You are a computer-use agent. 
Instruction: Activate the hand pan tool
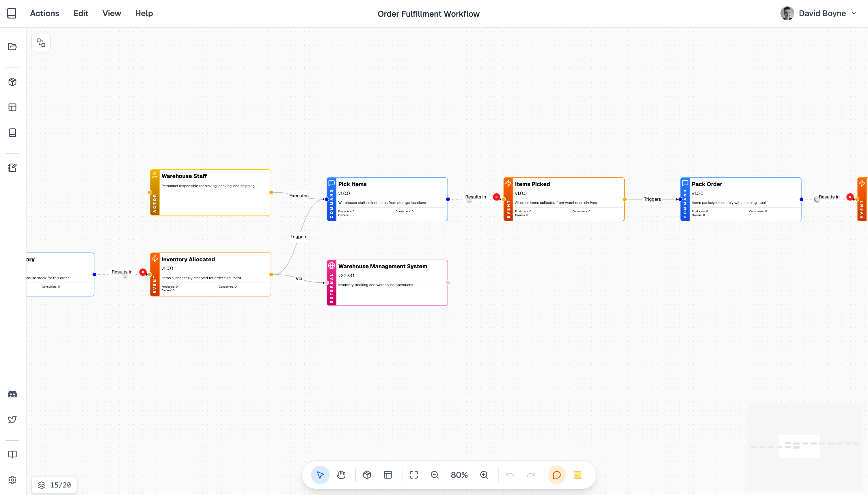tap(341, 475)
